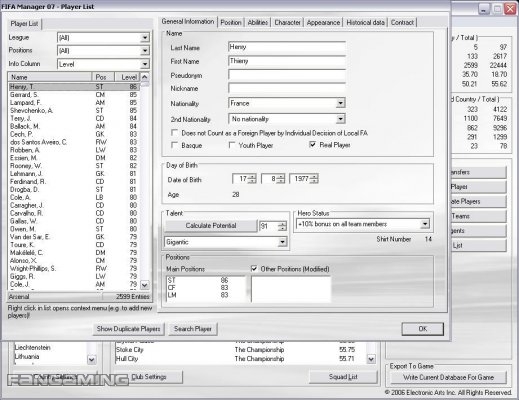Toggle Does not Count as Foreign Player checkbox
This screenshot has width=519, height=400.
click(x=174, y=133)
